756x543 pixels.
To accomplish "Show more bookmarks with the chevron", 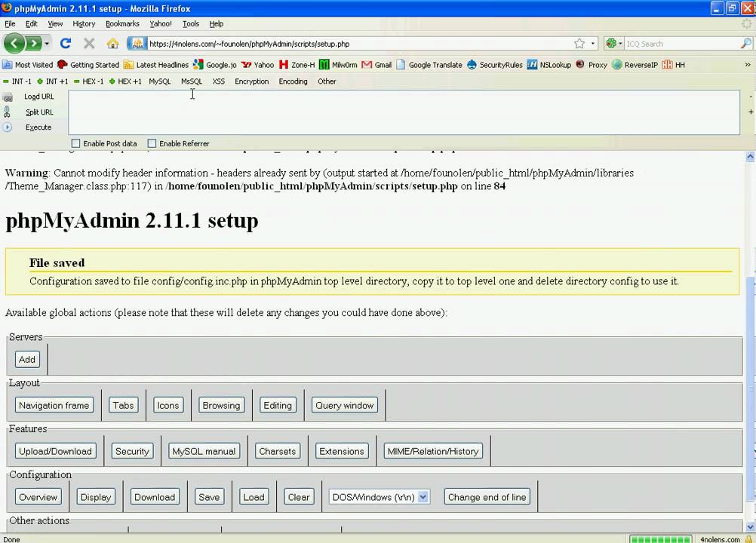I will [x=747, y=65].
